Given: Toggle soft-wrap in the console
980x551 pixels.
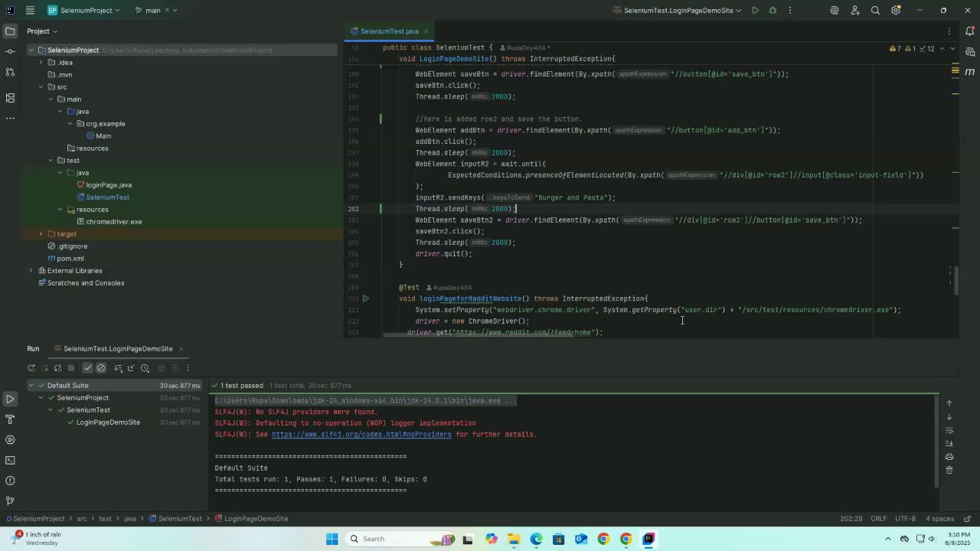Looking at the screenshot, I should (x=949, y=430).
